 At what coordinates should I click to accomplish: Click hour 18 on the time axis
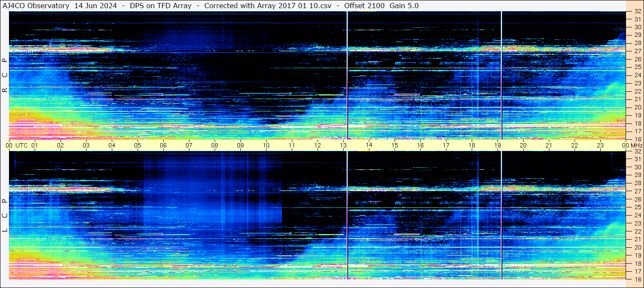click(472, 145)
